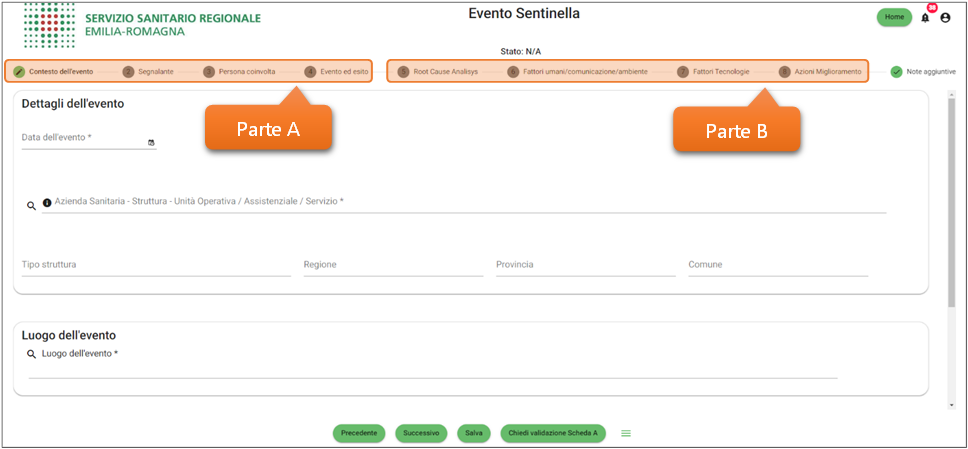This screenshot has height=449, width=968.
Task: Click the vertical scrollbar down arrow
Action: pyautogui.click(x=951, y=404)
